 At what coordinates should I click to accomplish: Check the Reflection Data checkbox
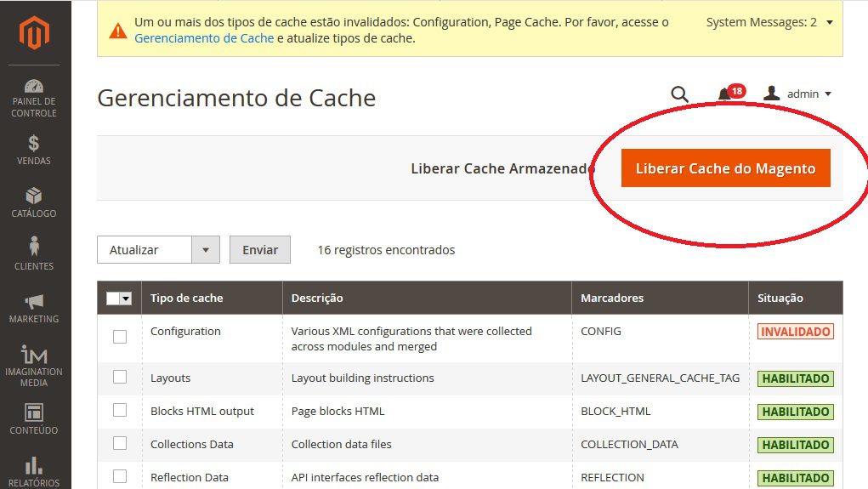(x=120, y=476)
